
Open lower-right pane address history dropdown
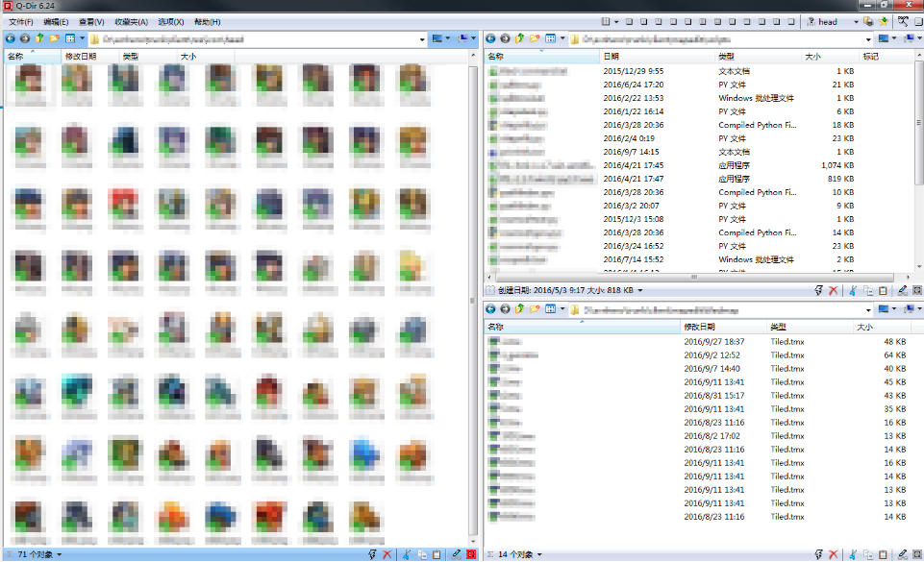click(x=868, y=310)
